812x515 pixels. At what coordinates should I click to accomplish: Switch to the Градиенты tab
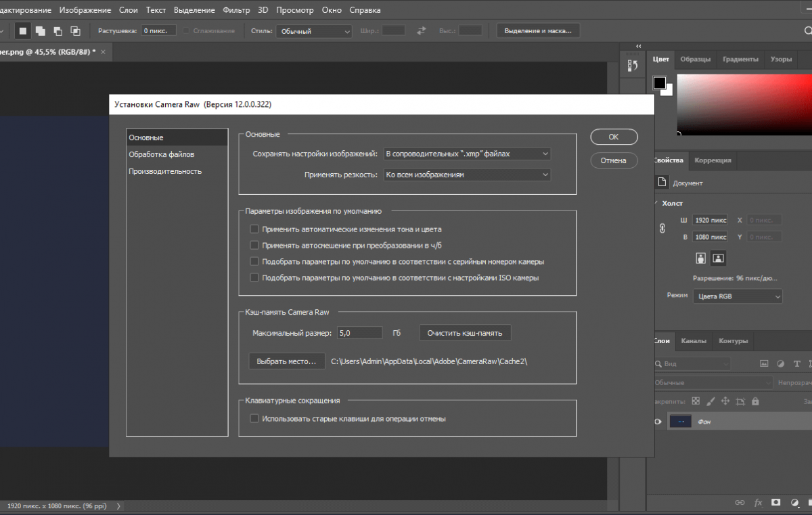tap(740, 60)
